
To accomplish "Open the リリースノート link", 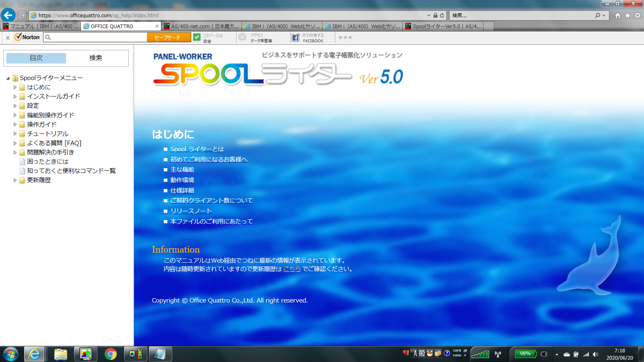I will [x=191, y=211].
